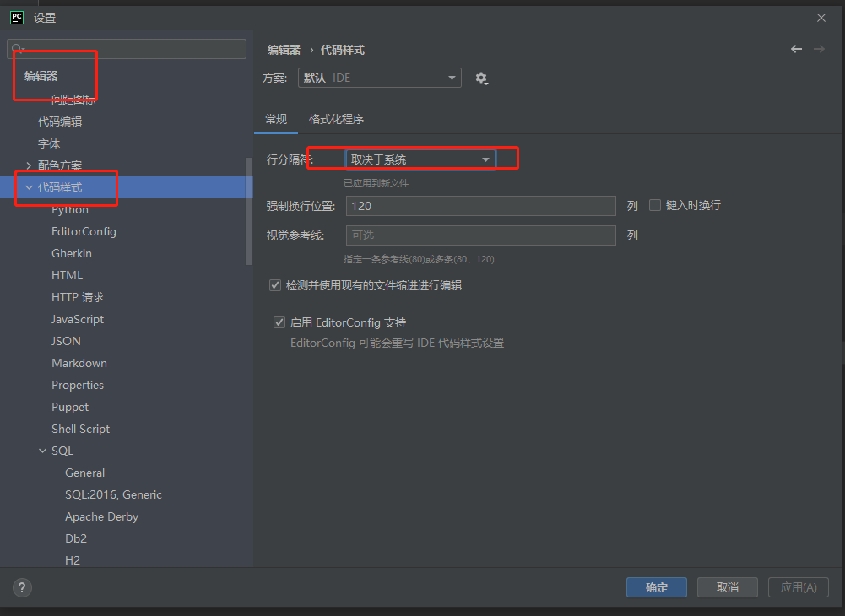Select 编辑器 in settings tree
This screenshot has width=845, height=616.
click(x=41, y=76)
